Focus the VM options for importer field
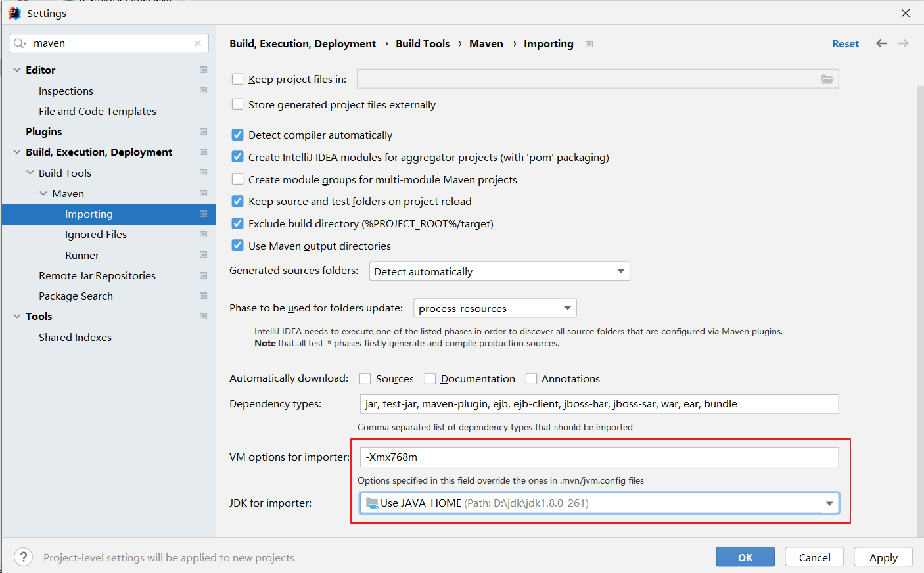Screen dimensions: 924x573 click(599, 457)
